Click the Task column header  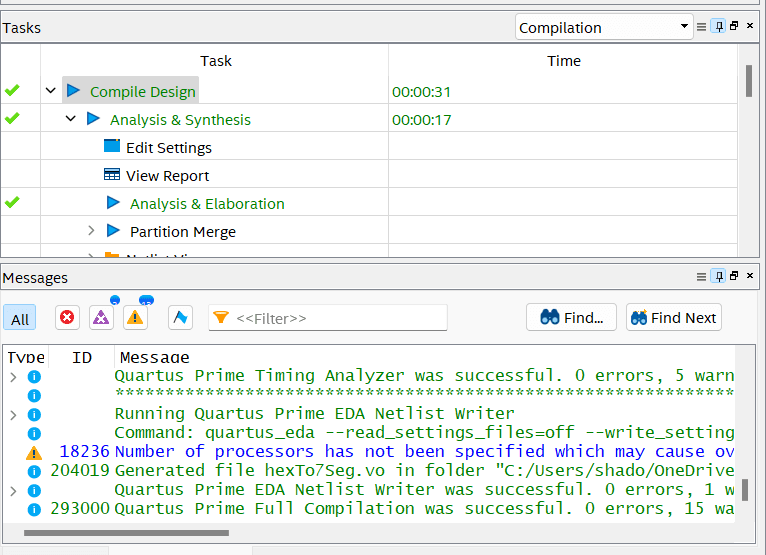pyautogui.click(x=215, y=61)
